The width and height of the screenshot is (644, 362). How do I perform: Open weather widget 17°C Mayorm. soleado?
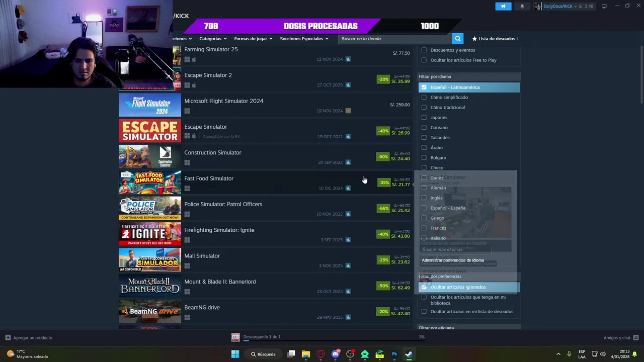pos(28,354)
